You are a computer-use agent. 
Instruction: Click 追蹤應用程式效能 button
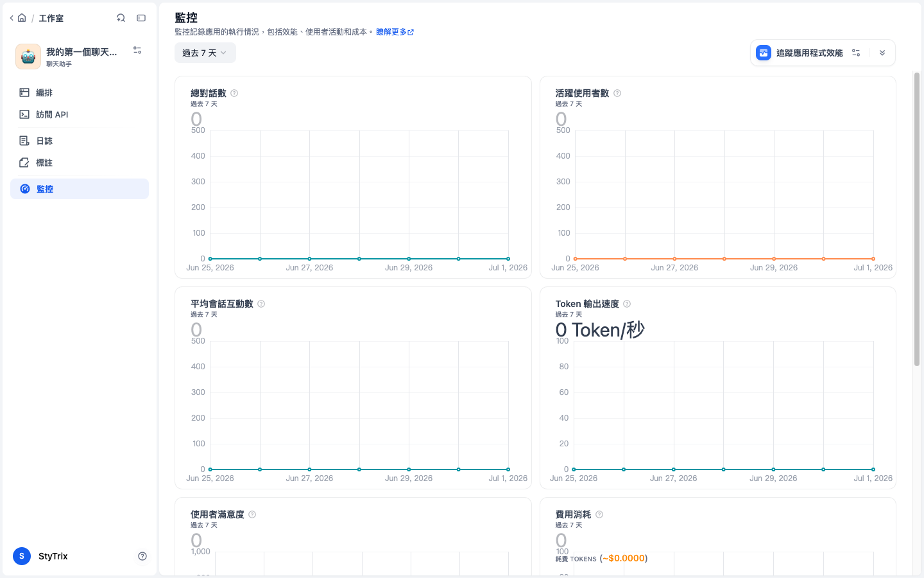[810, 53]
